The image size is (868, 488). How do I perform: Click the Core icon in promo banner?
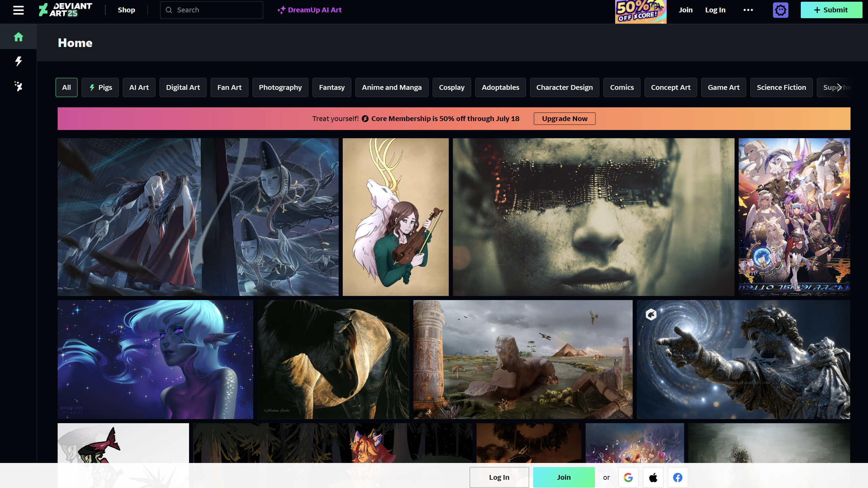tap(365, 119)
